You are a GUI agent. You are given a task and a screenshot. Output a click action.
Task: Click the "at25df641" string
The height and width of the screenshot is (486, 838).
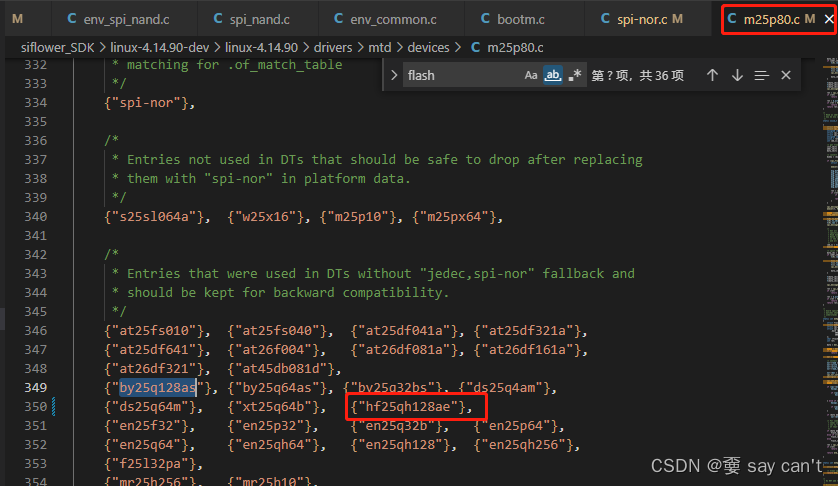coord(154,350)
